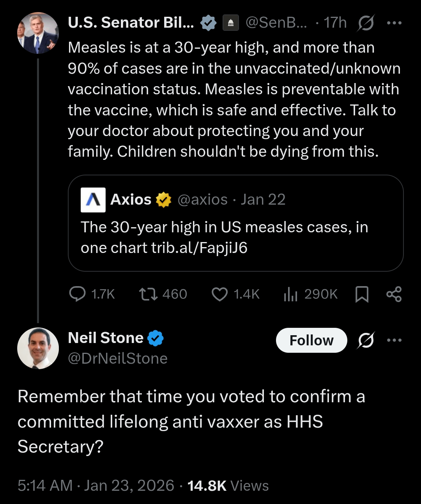Reply to Senator's measles tweet
421x504 pixels.
tap(78, 294)
